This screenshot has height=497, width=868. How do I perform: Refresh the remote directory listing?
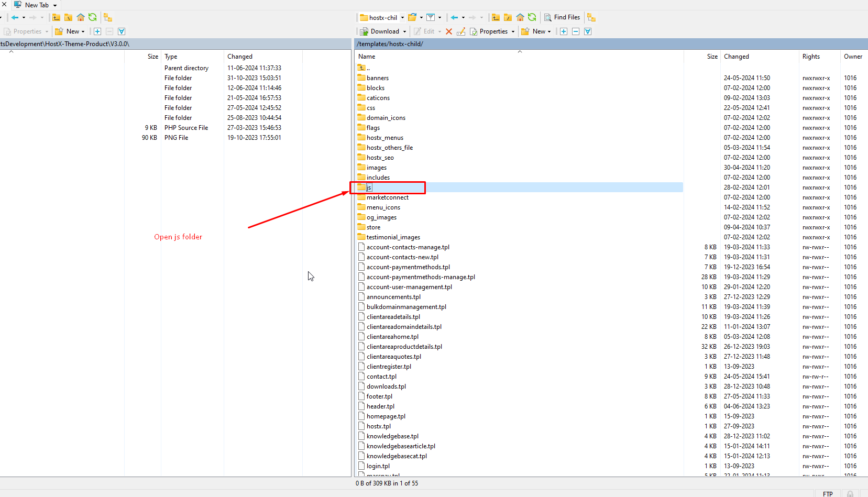click(532, 17)
